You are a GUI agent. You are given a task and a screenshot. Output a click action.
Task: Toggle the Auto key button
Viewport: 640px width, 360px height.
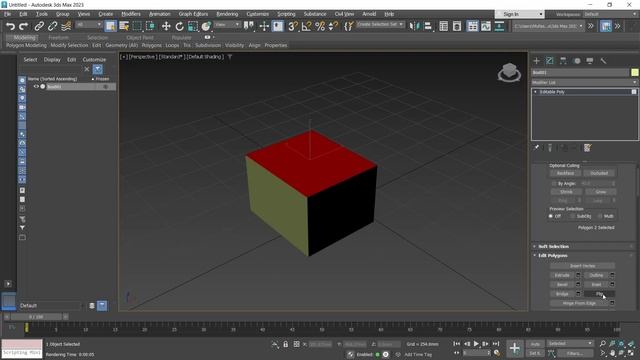point(535,344)
